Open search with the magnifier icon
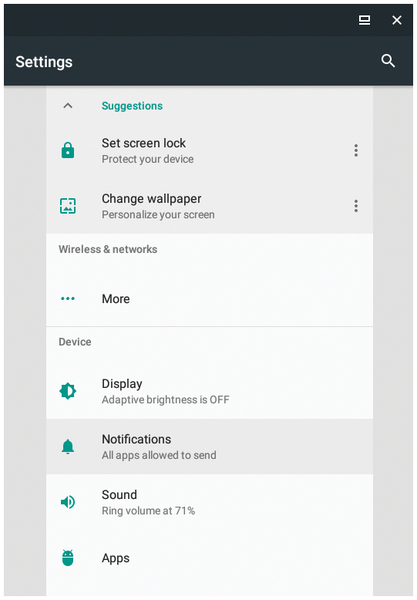Screen dimensions: 417x600 [388, 61]
